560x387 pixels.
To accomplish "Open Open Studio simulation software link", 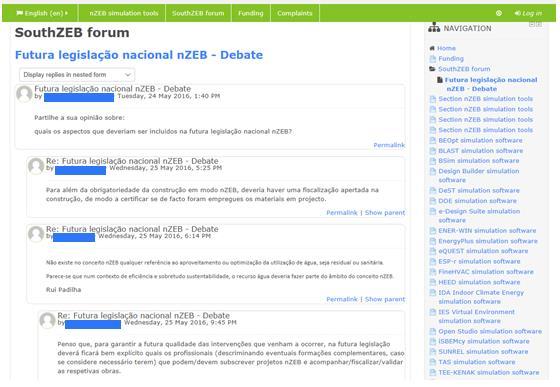I will (x=490, y=331).
